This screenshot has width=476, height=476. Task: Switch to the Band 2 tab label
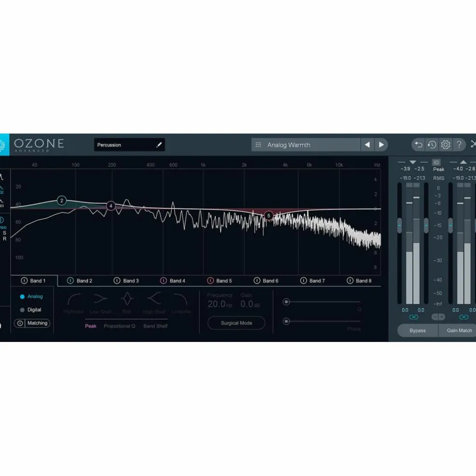[x=84, y=281]
